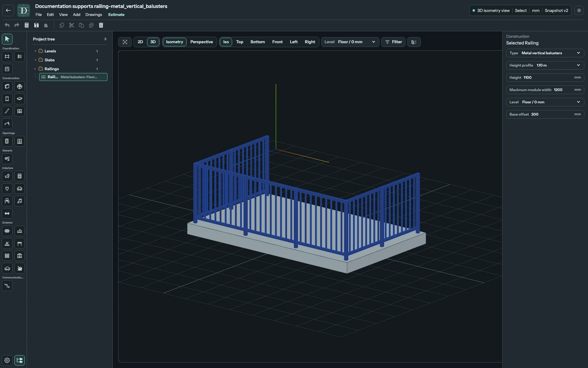
Task: Open the Drawings menu
Action: point(94,15)
